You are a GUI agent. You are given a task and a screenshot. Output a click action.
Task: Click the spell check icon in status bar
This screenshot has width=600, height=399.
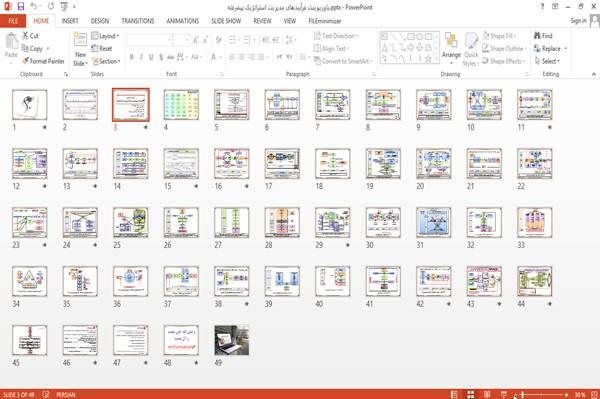[x=46, y=394]
